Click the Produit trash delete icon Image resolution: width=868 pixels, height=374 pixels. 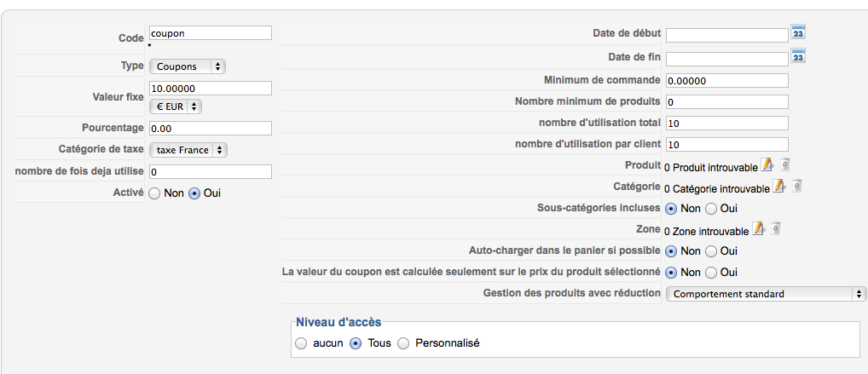click(785, 164)
